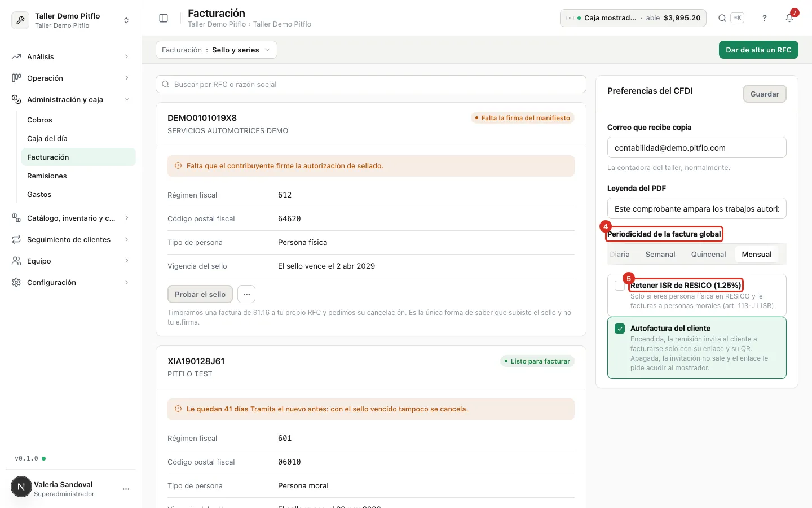The height and width of the screenshot is (508, 812).
Task: Open Gastos in sidebar
Action: (x=78, y=194)
